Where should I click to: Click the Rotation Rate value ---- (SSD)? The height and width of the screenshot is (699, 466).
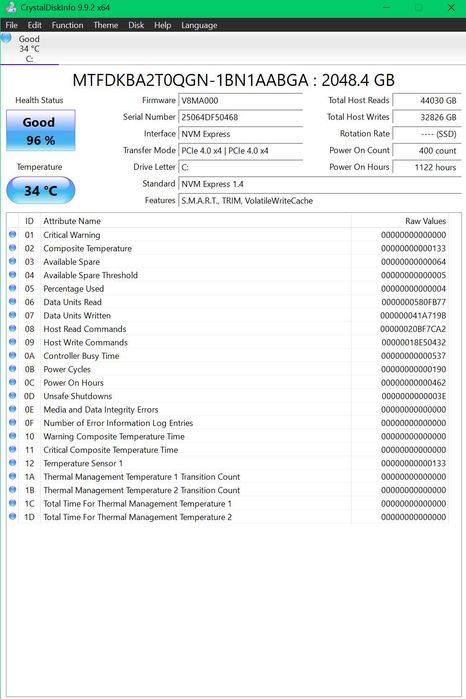426,134
